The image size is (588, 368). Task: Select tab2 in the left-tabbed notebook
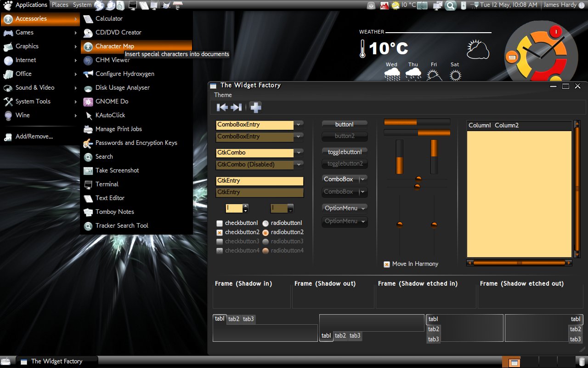(434, 329)
